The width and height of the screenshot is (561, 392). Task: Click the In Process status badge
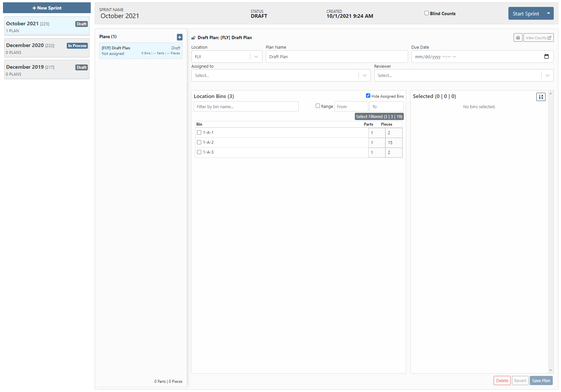pos(77,46)
